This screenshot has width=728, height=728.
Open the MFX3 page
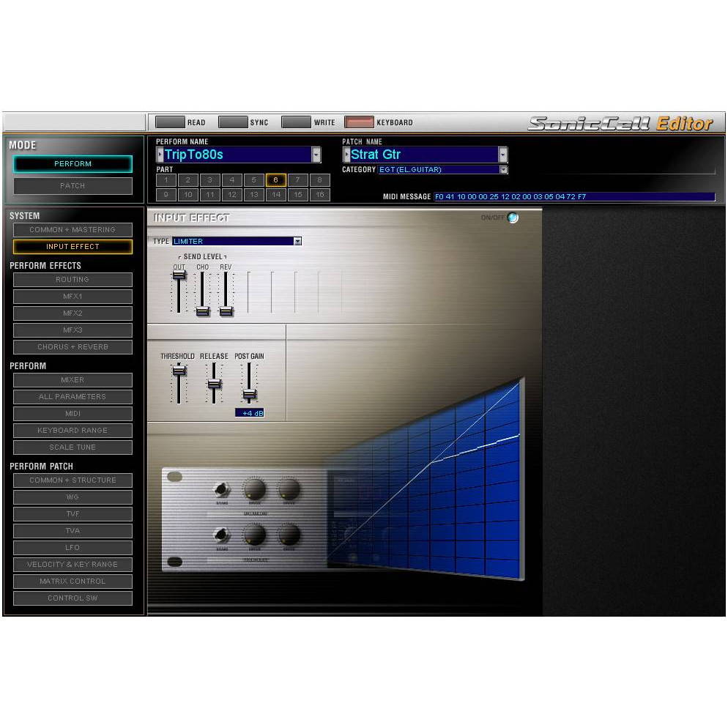click(73, 330)
